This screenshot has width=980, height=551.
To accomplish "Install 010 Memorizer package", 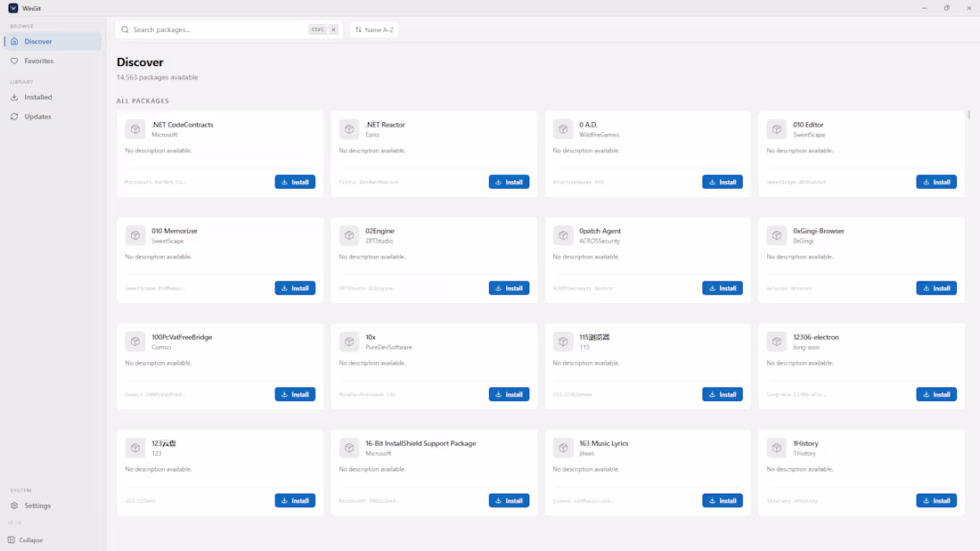I will tap(295, 288).
